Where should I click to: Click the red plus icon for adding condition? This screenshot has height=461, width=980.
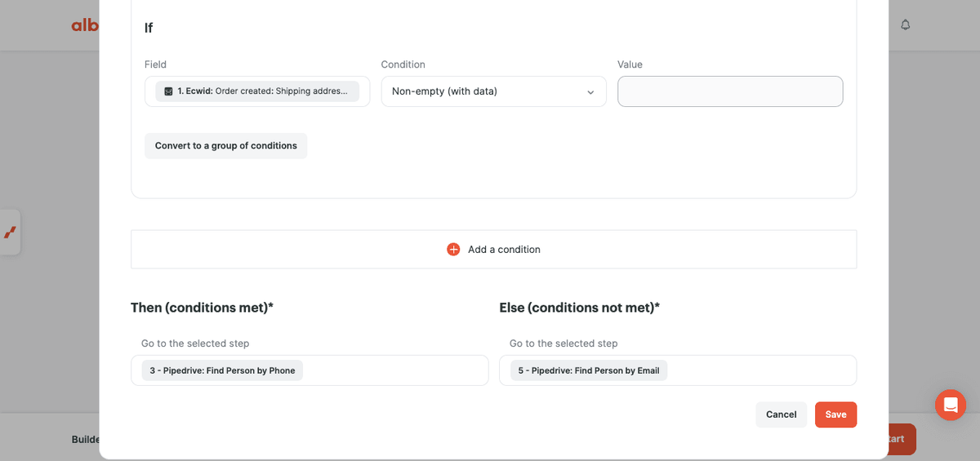coord(453,249)
